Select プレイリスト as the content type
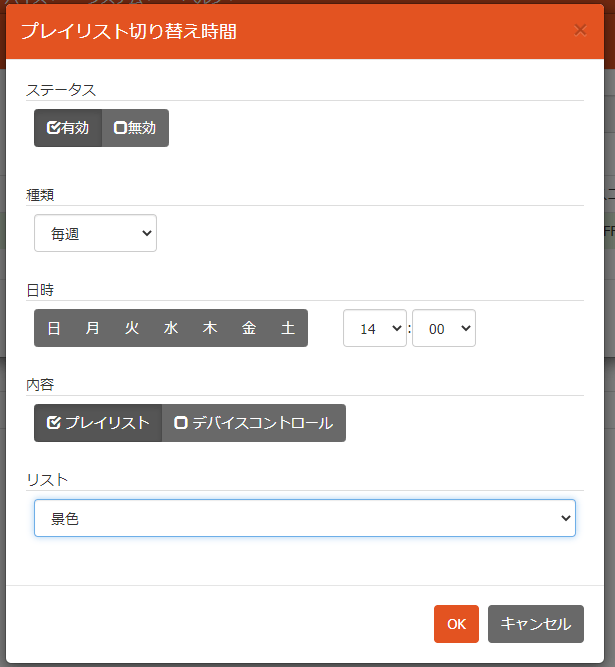This screenshot has height=667, width=615. [98, 423]
